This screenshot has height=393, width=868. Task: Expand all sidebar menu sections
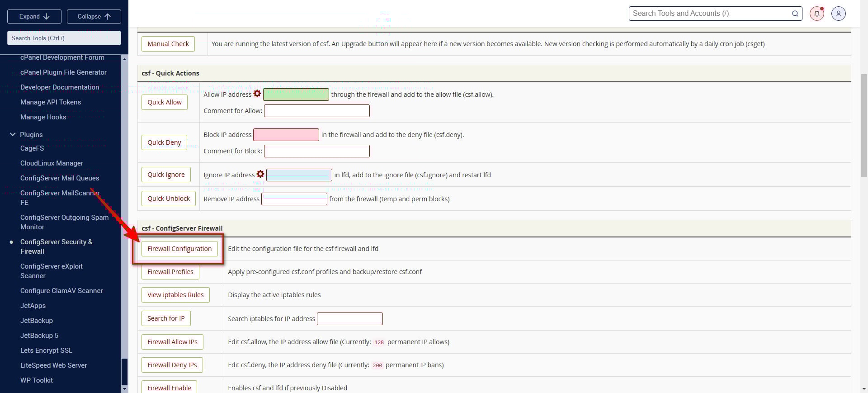pos(34,16)
